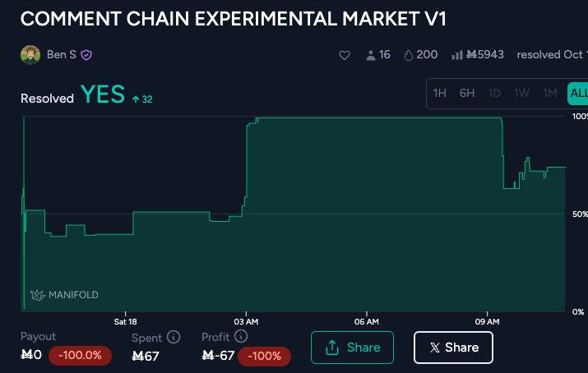
Task: Click the flame boost icon
Action: [x=409, y=55]
